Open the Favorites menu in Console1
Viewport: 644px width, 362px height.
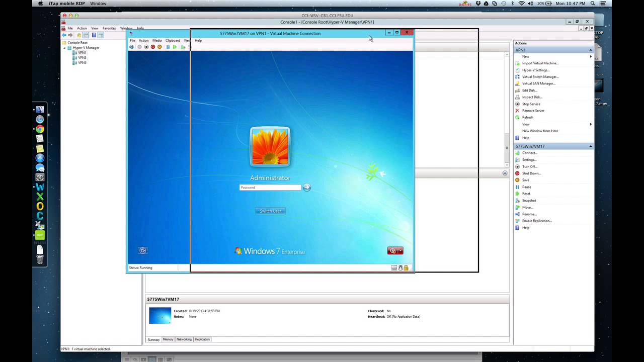109,28
